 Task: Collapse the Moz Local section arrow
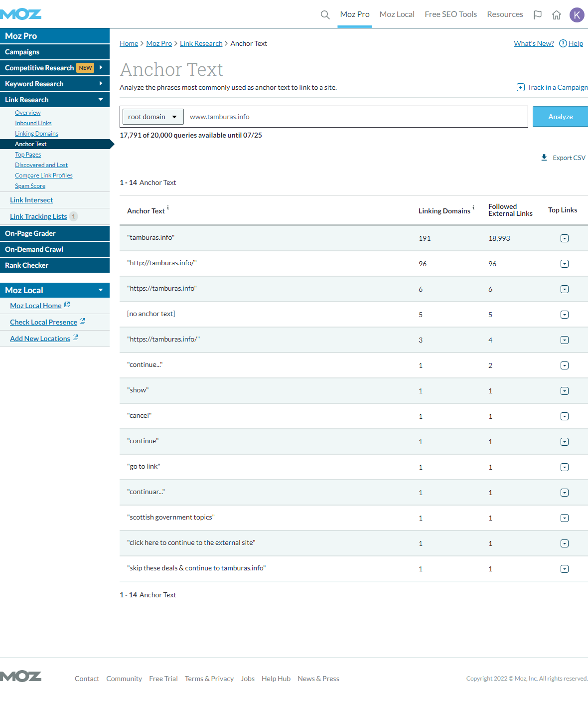[101, 290]
